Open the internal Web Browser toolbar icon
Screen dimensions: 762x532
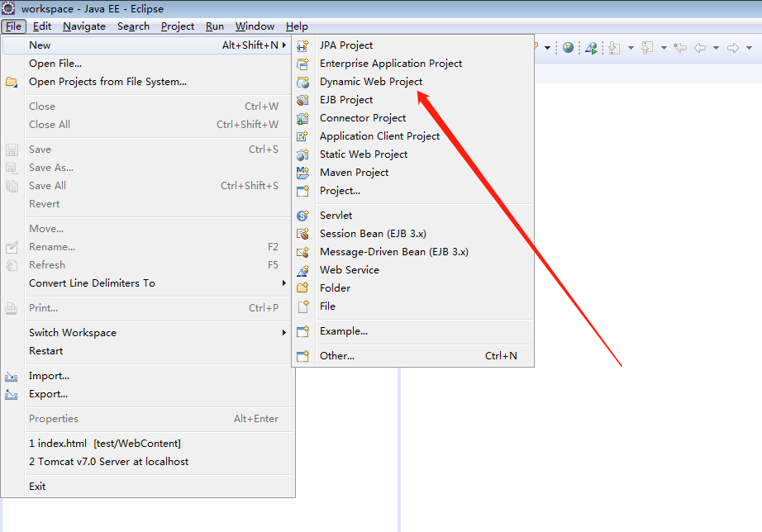(x=568, y=48)
